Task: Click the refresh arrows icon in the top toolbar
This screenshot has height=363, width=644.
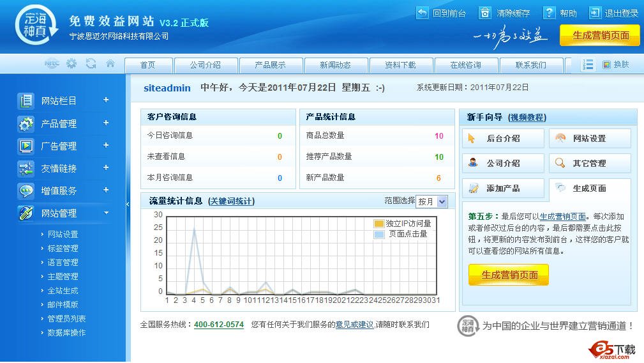Action: 91,64
